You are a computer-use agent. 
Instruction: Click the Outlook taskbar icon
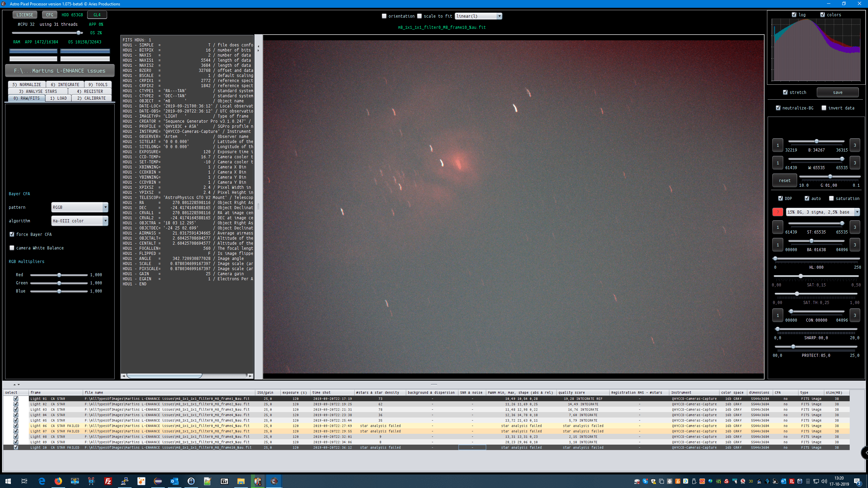point(175,481)
